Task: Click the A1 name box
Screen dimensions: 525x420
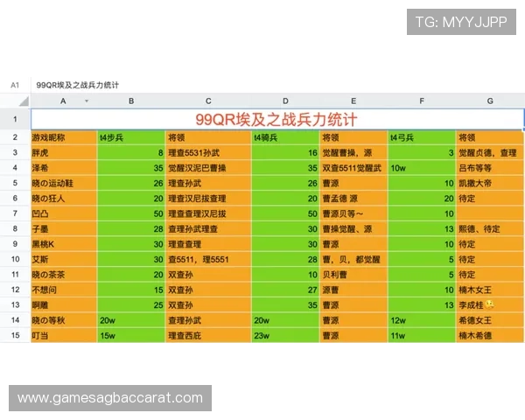Action: pos(15,85)
